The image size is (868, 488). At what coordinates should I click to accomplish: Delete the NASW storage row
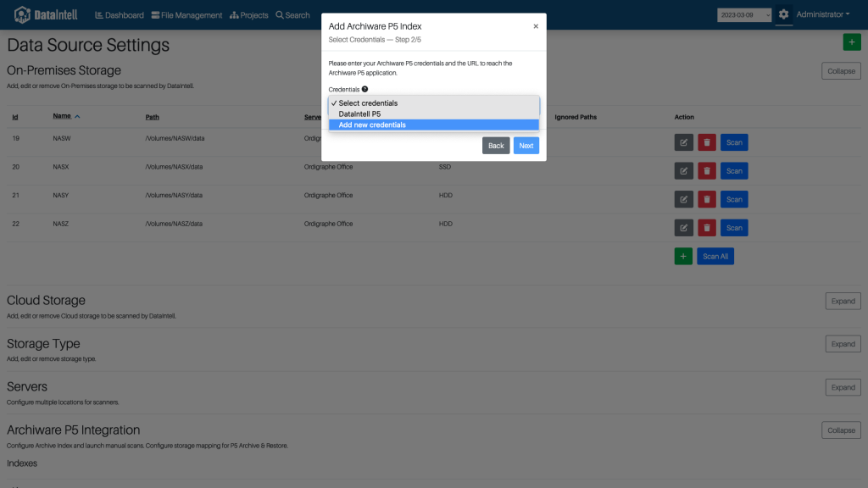707,142
